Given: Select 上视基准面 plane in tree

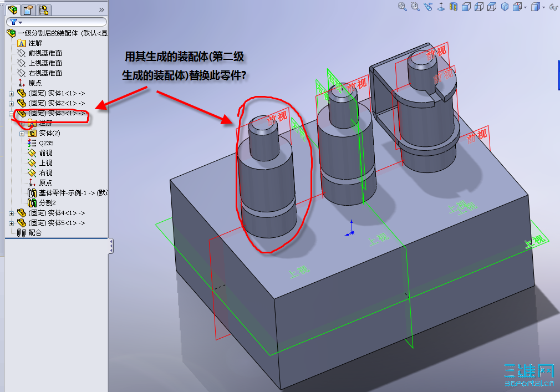Looking at the screenshot, I should (39, 63).
